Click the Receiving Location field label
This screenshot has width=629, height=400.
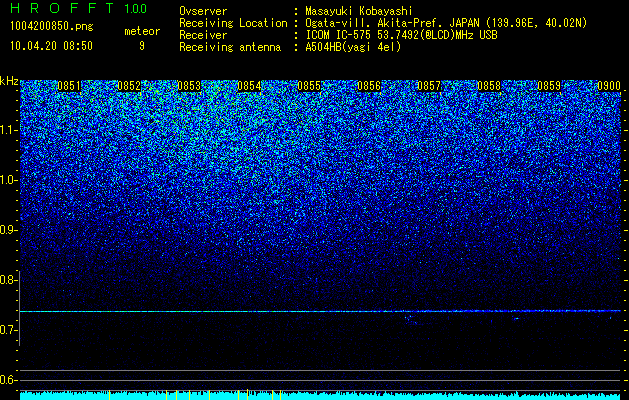click(x=233, y=23)
